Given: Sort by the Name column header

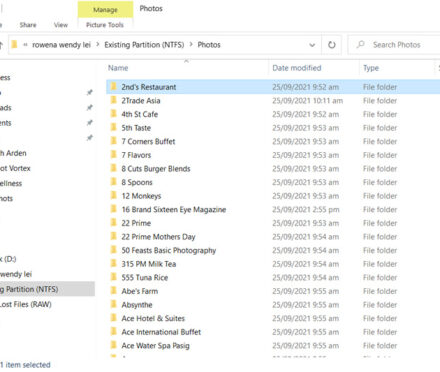Looking at the screenshot, I should 118,68.
